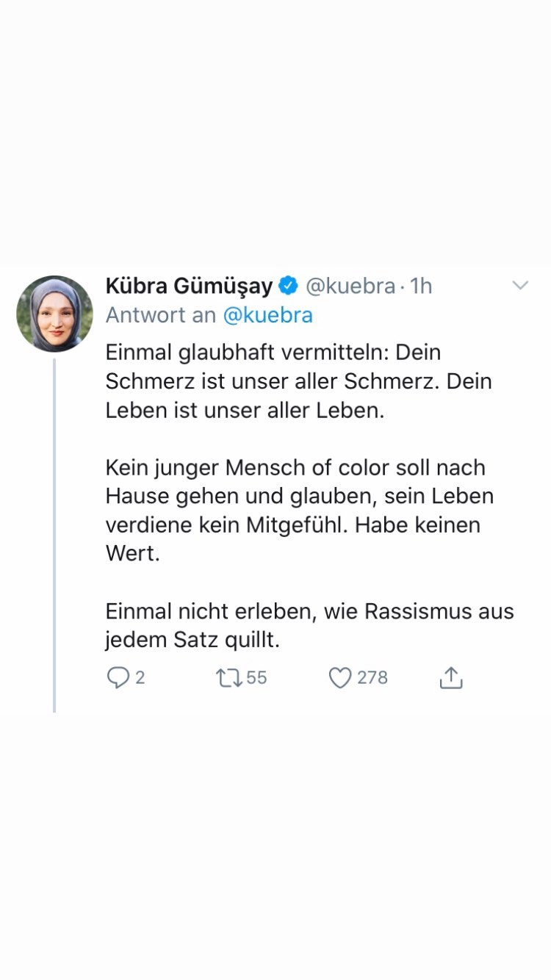551x980 pixels.
Task: Reply to the tweet via speech bubble icon
Action: coord(118,677)
